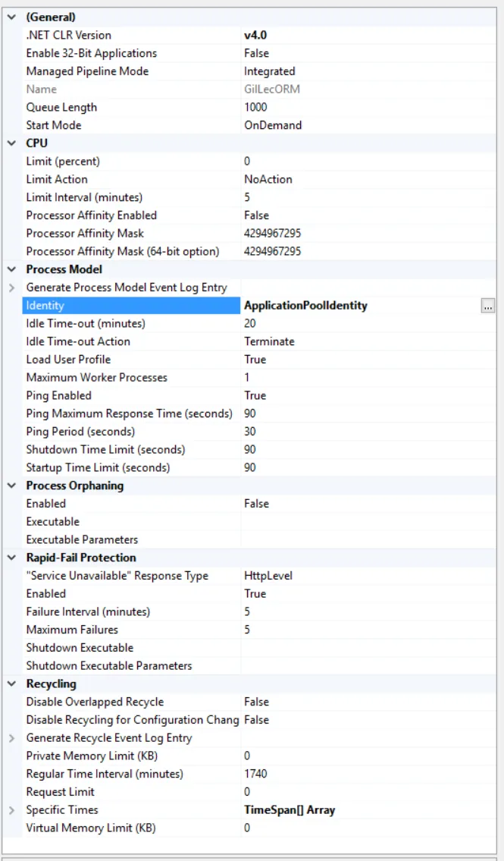Collapse the Process Model section

[x=11, y=269]
